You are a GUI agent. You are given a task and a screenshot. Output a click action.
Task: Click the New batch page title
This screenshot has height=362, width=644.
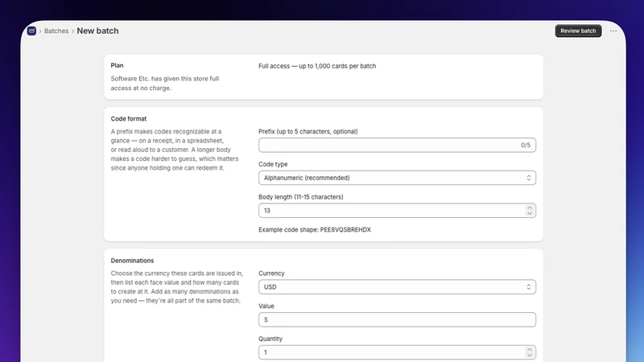coord(97,31)
